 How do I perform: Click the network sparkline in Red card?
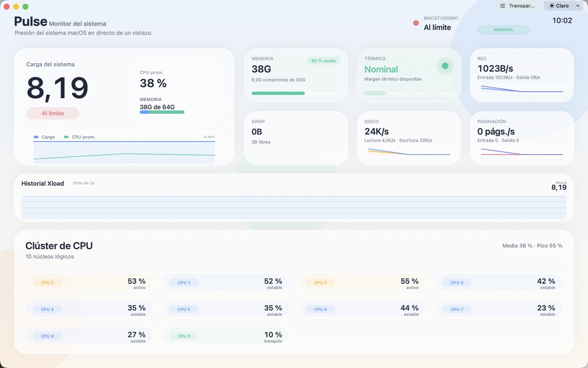522,88
